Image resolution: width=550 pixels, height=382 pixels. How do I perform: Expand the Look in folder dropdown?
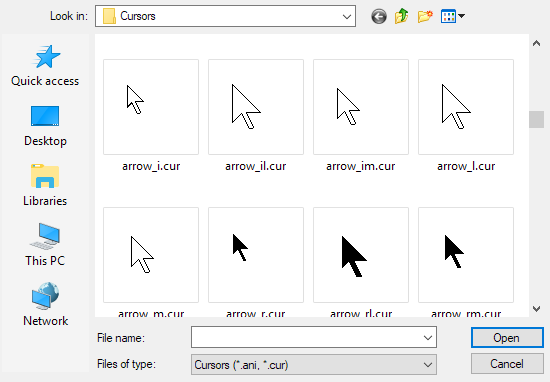tap(347, 16)
